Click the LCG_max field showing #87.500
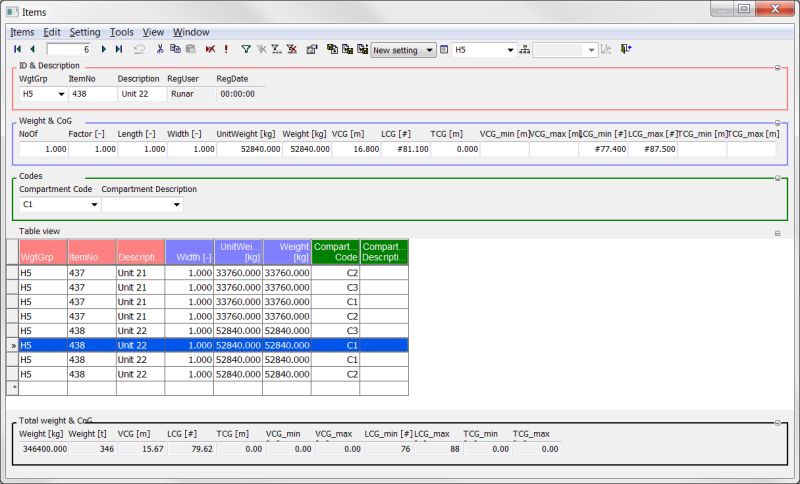Screen dimensions: 800x484 pos(653,149)
